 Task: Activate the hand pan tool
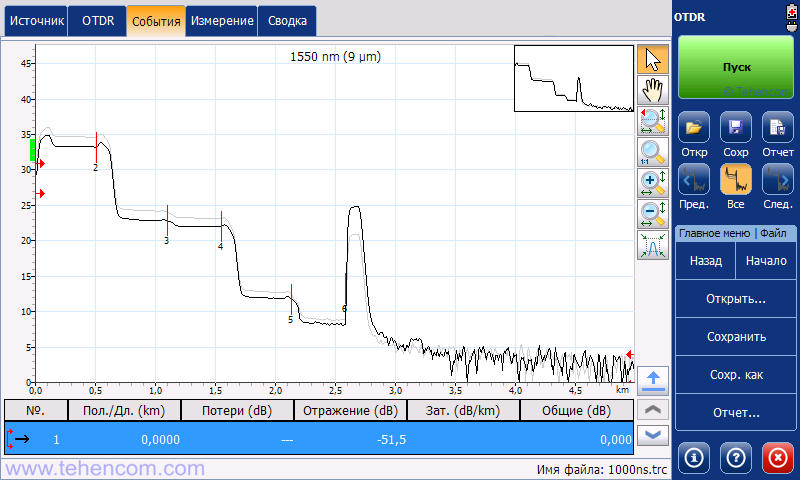point(653,90)
